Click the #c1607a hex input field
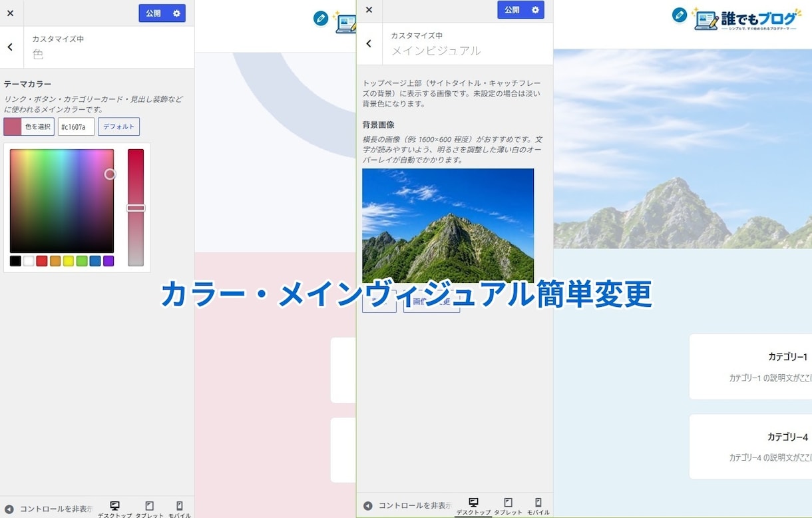The width and height of the screenshot is (812, 518). [76, 127]
